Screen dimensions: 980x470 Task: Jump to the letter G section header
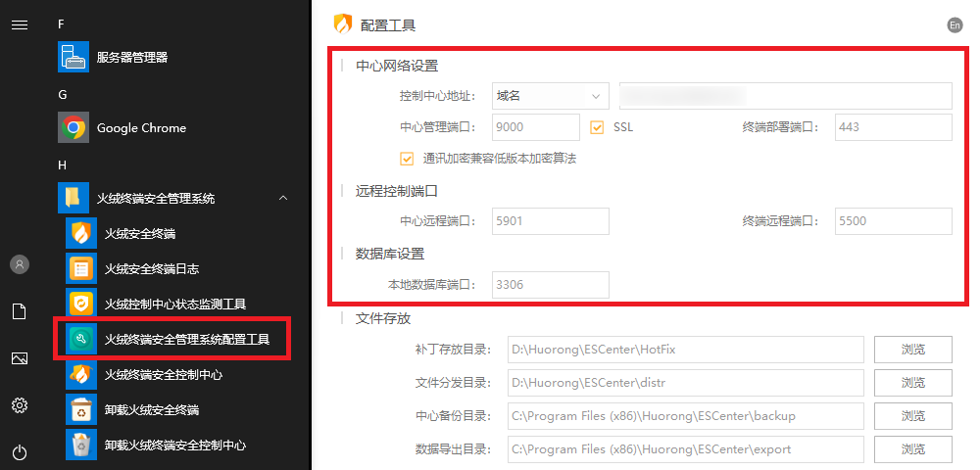click(62, 95)
